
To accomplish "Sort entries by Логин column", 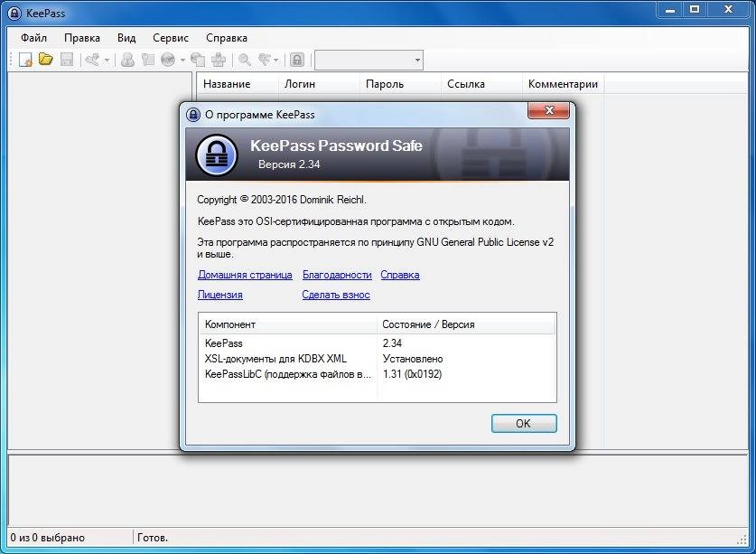I will (x=319, y=84).
